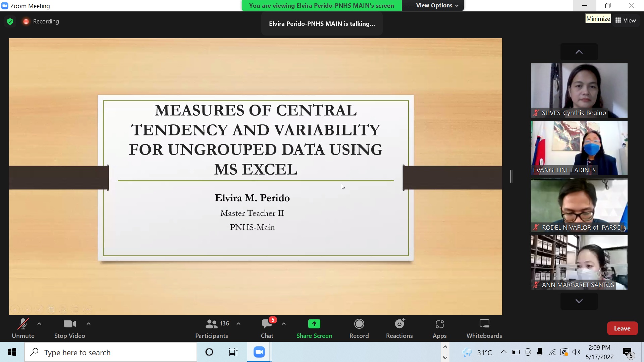Leave the meeting

click(622, 328)
